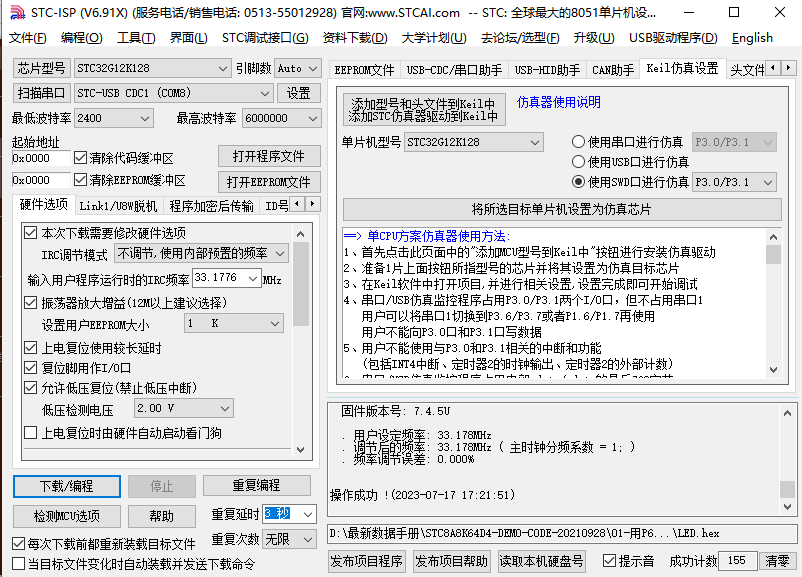Click up arrow of hardware options scrollbar
802x577 pixels.
coord(301,234)
